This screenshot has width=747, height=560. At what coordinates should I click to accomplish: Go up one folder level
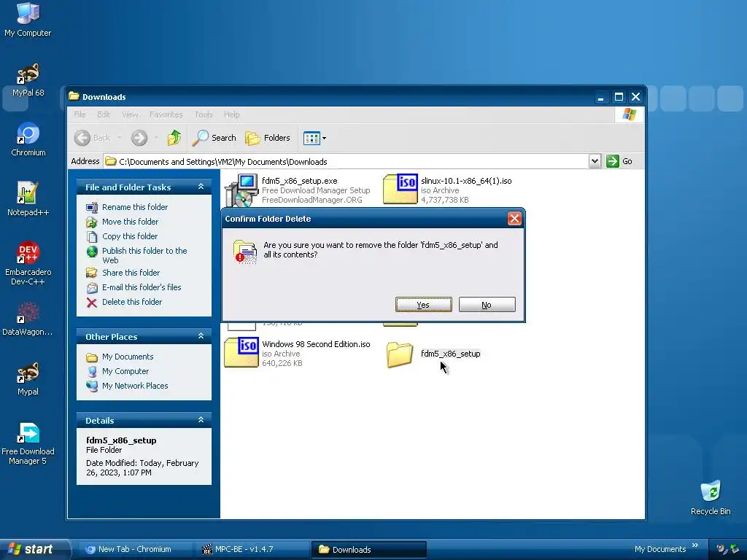pyautogui.click(x=174, y=138)
